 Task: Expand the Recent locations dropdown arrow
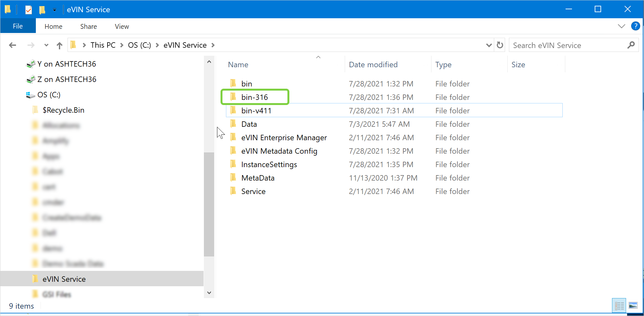(x=46, y=45)
